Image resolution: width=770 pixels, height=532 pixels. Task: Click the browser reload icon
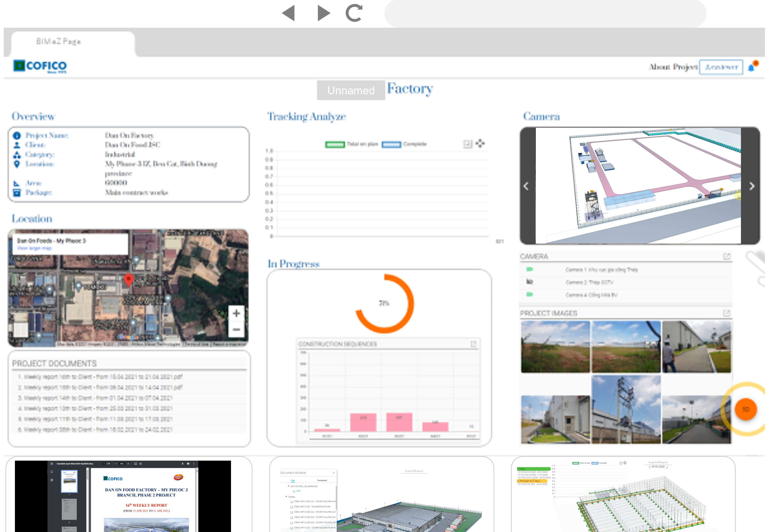pos(354,13)
